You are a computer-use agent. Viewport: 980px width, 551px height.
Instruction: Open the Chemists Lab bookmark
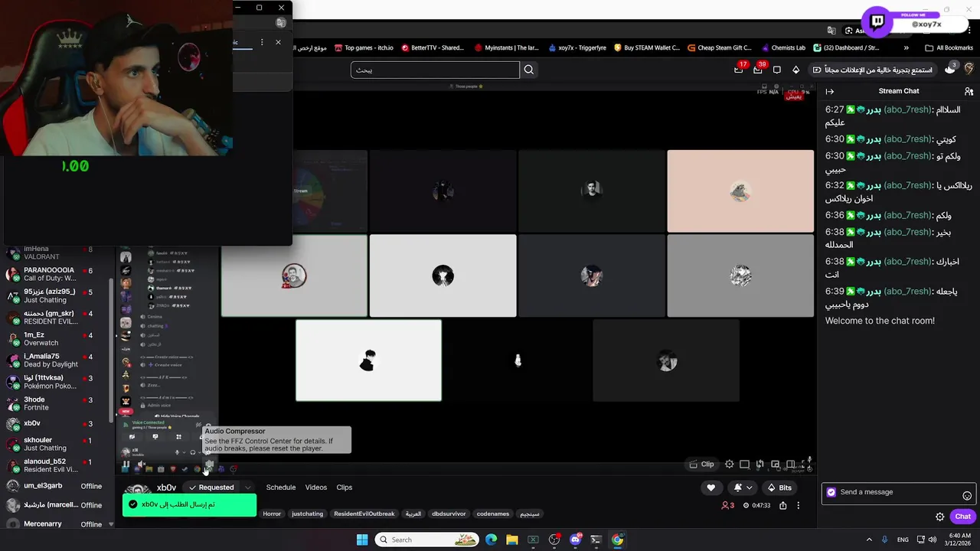[782, 47]
